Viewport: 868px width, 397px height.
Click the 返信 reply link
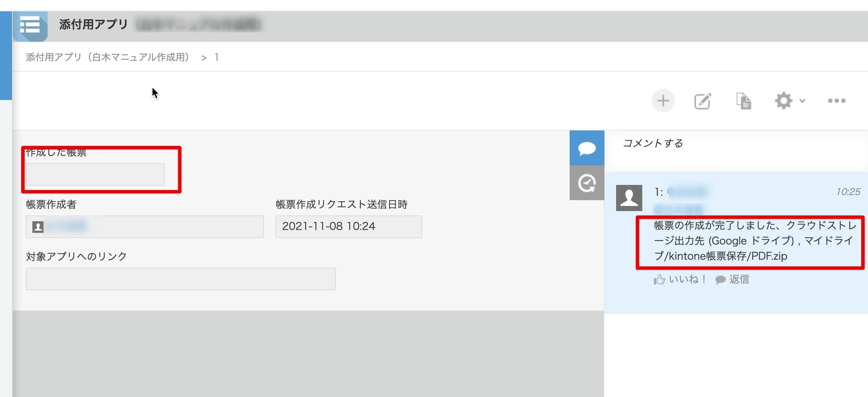click(732, 279)
